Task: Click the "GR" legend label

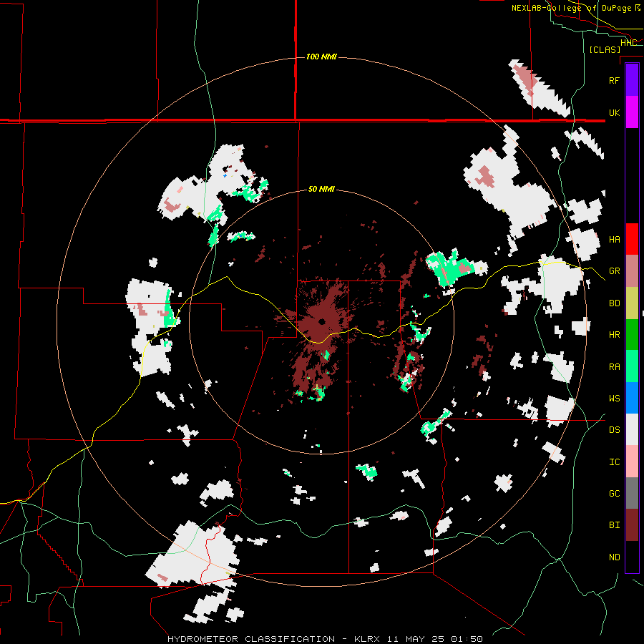Action: [x=614, y=271]
